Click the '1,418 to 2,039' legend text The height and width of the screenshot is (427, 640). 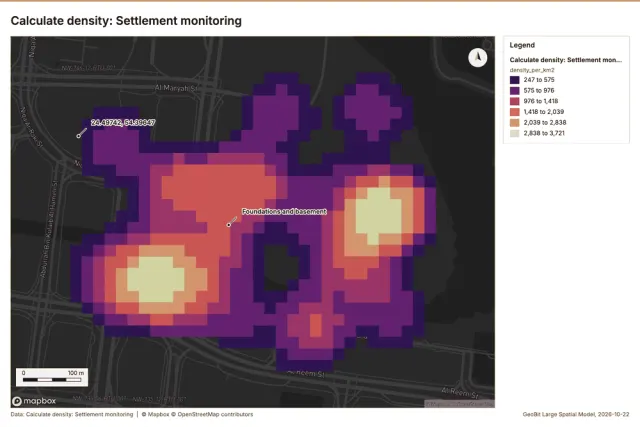[544, 112]
